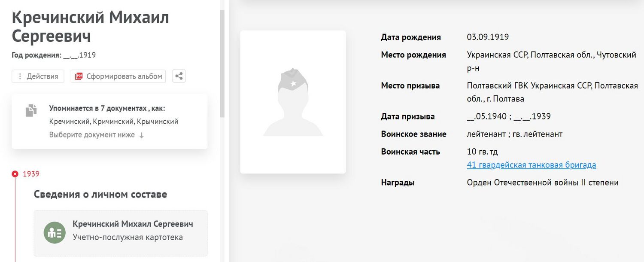
Task: Open the Учетно-послужная картотека document card
Action: [x=128, y=238]
